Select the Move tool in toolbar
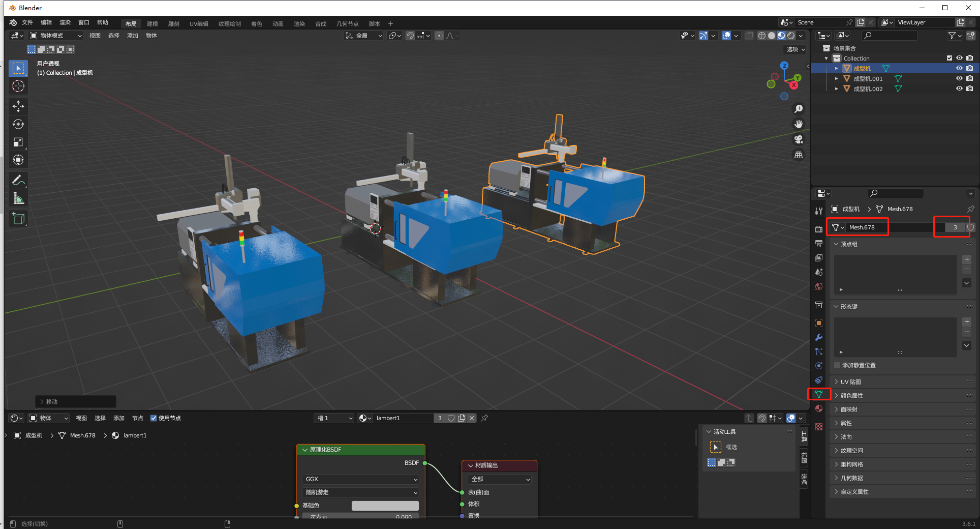This screenshot has height=529, width=980. [x=18, y=106]
